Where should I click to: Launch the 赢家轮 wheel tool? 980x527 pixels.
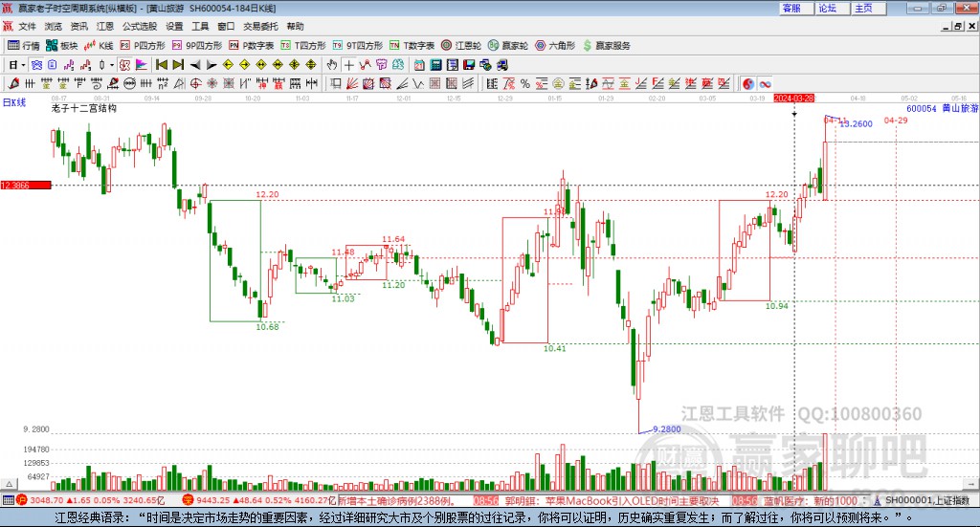point(508,46)
